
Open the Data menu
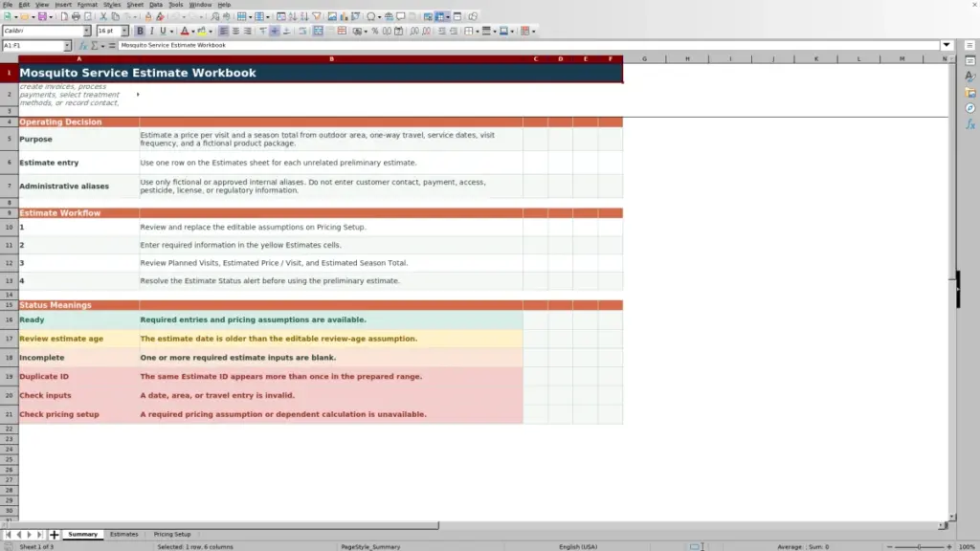156,5
